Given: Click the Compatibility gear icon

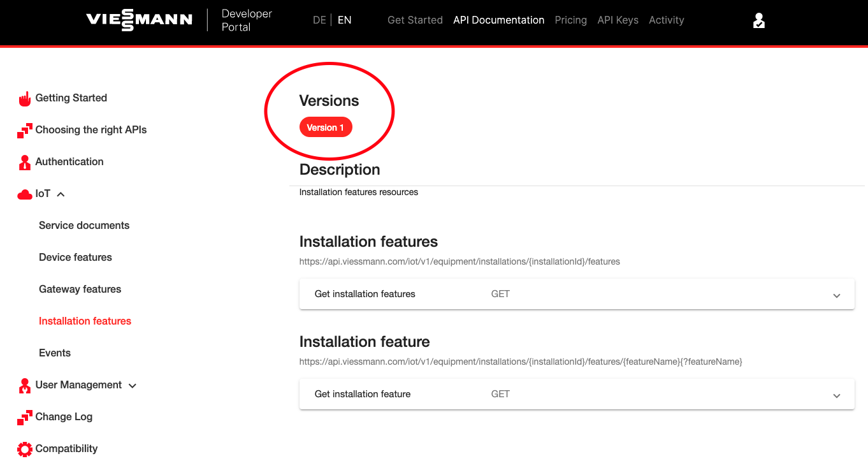Looking at the screenshot, I should click(x=25, y=449).
